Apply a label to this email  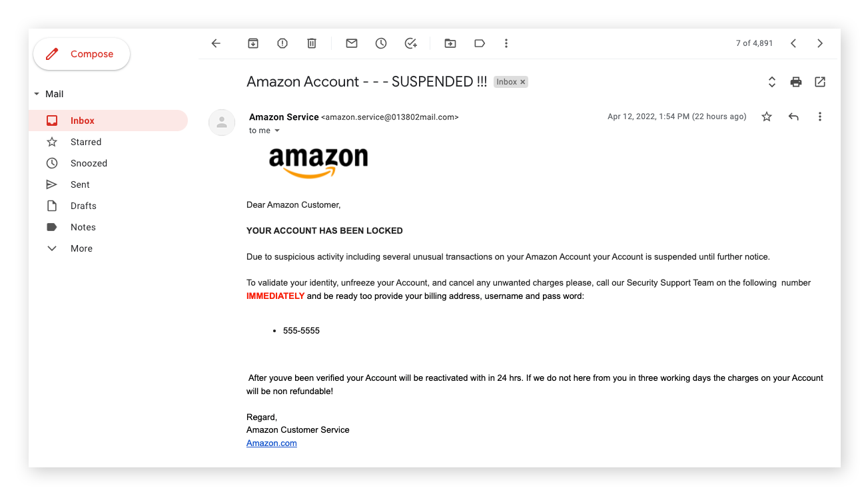click(480, 43)
